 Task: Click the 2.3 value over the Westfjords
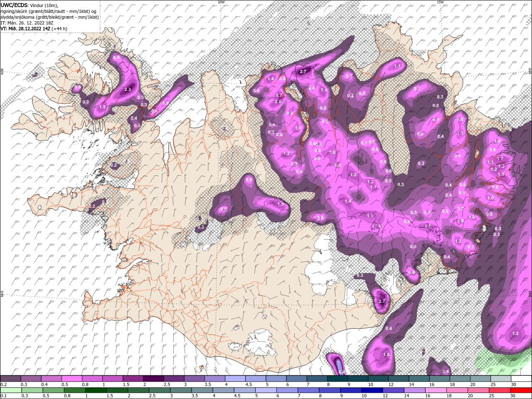(x=128, y=89)
